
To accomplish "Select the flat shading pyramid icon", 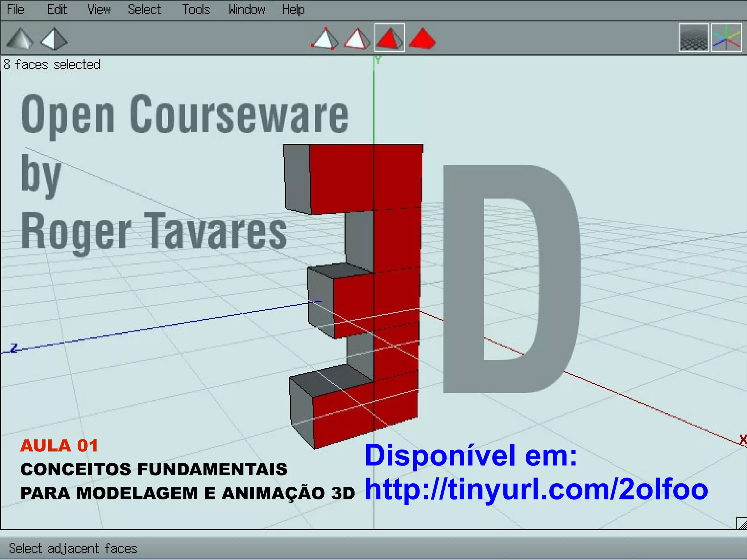I will click(x=54, y=38).
